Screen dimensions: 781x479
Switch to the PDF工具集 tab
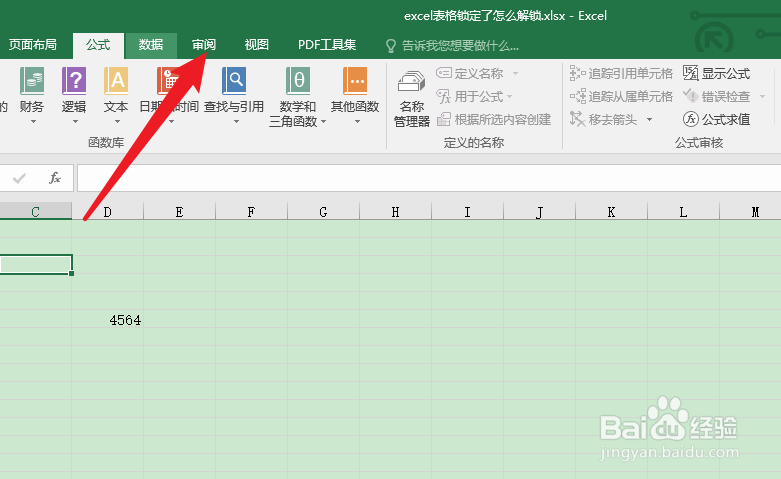327,45
